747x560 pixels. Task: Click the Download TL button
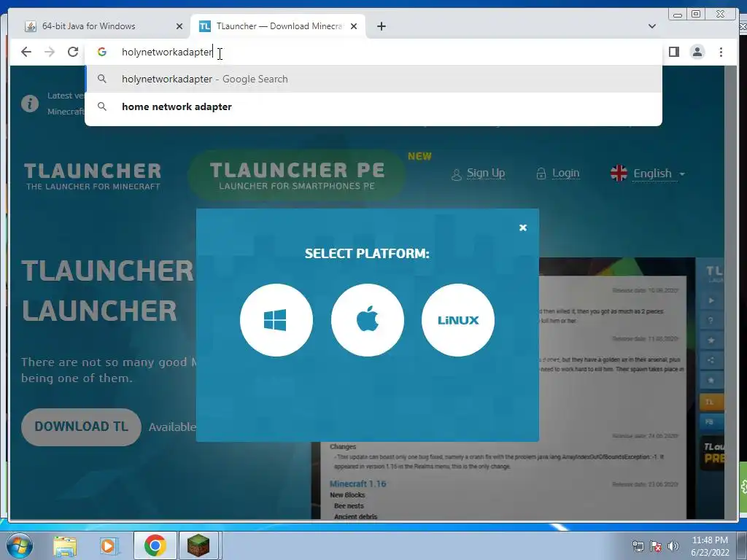click(81, 427)
